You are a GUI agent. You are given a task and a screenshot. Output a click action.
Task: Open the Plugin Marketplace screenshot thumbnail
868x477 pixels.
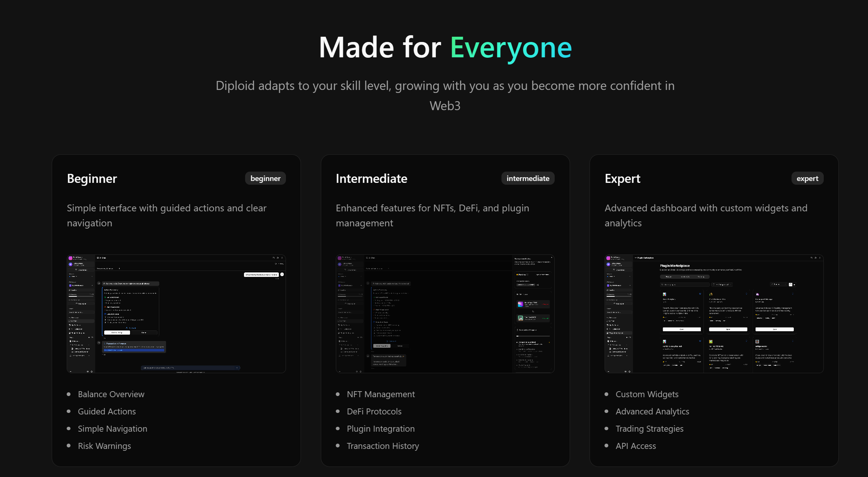[x=714, y=314]
